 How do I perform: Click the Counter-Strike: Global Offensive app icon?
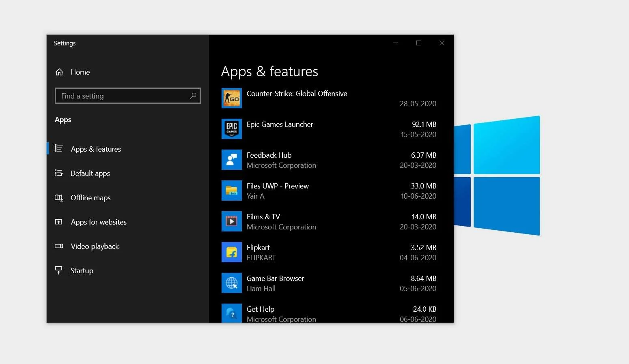pyautogui.click(x=231, y=98)
